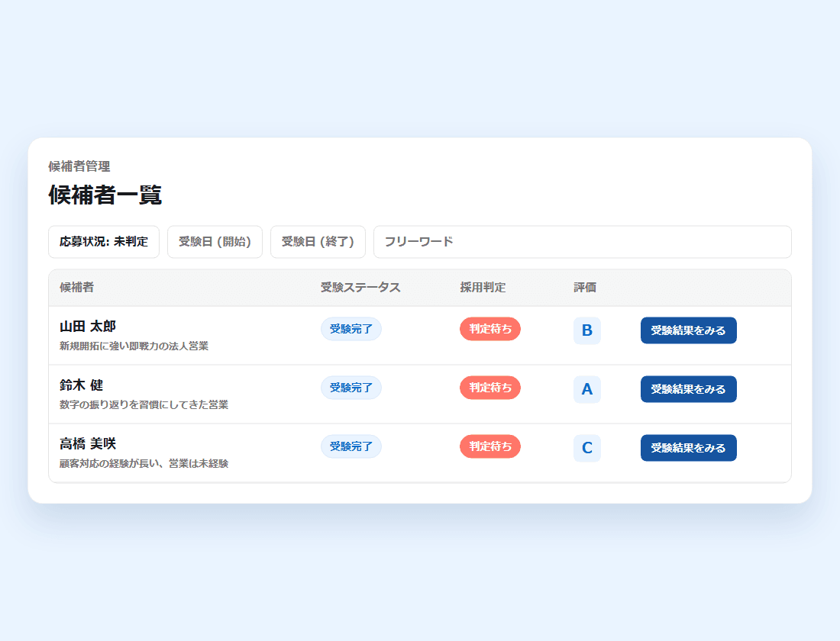This screenshot has height=641, width=840.
Task: View 受験結果をみる for 高橋 美咲
Action: (688, 448)
